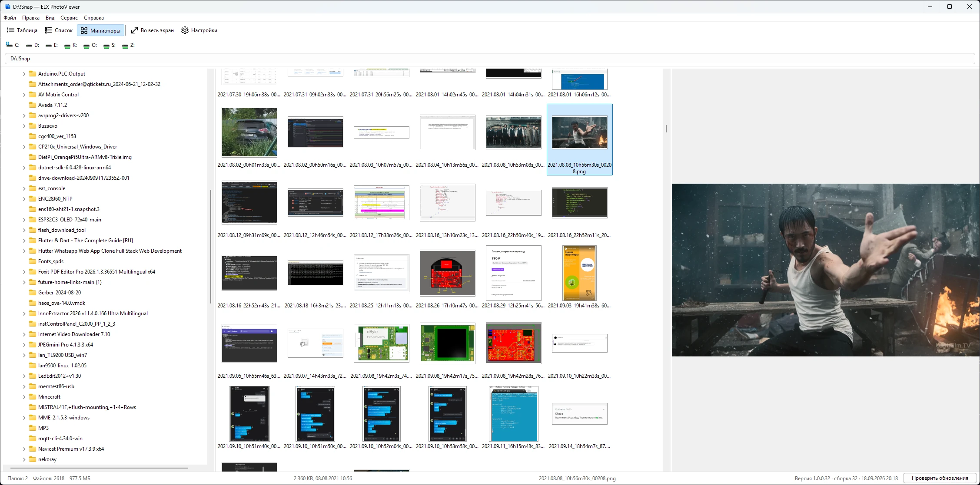Expand the dotnet-sdk-6.0.428-linux-arm64 folder
980x485 pixels.
click(x=24, y=168)
